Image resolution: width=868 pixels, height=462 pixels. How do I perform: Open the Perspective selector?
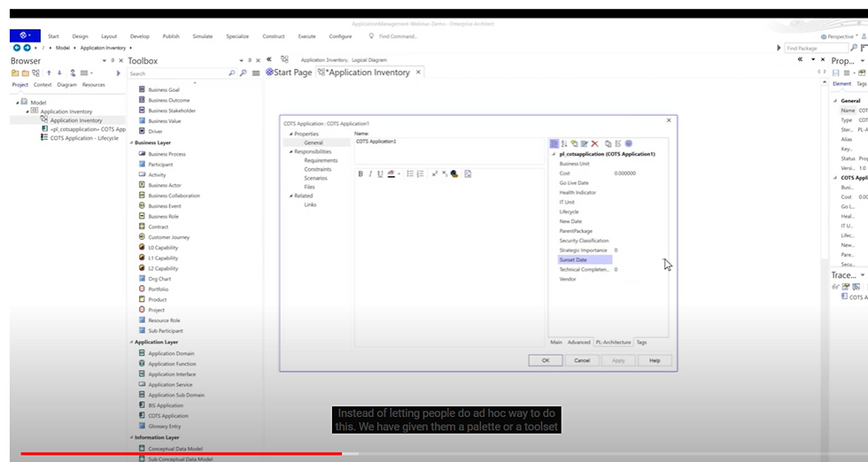click(x=840, y=36)
